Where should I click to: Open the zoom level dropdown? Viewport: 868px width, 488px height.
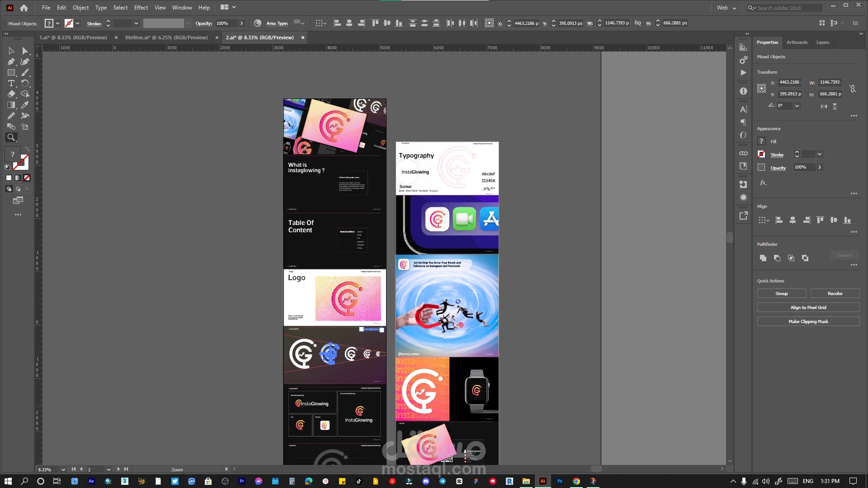coord(63,469)
